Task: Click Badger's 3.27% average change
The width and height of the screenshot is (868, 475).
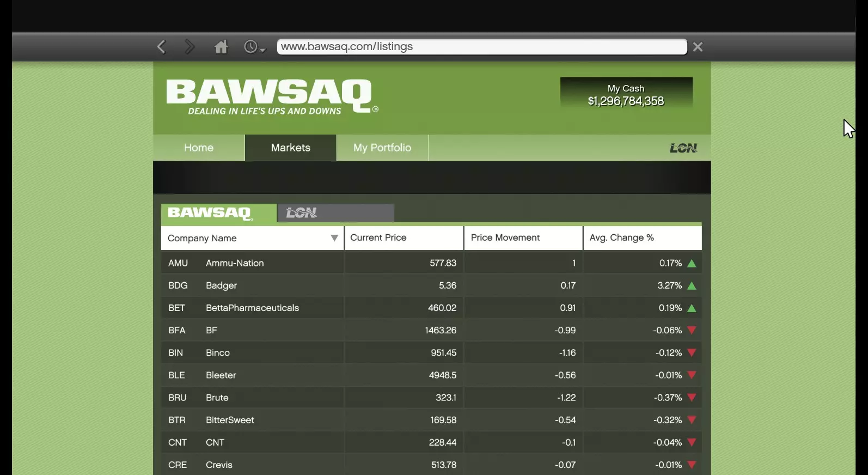Action: click(x=669, y=285)
